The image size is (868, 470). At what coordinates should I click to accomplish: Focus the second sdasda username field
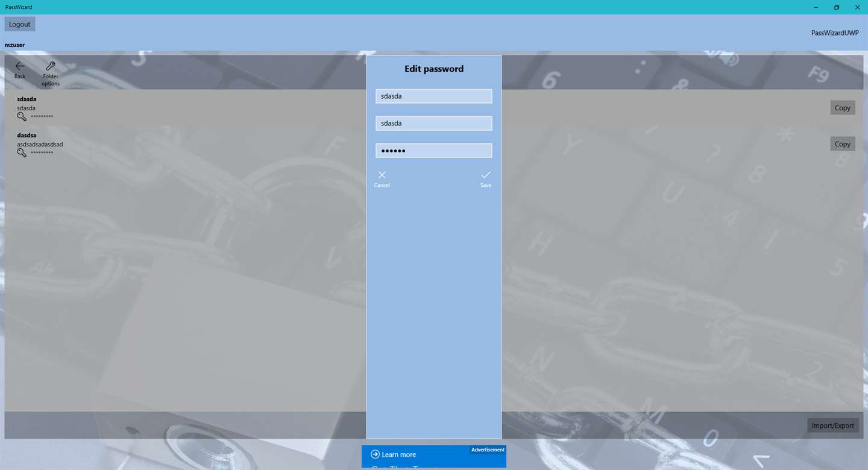[434, 124]
